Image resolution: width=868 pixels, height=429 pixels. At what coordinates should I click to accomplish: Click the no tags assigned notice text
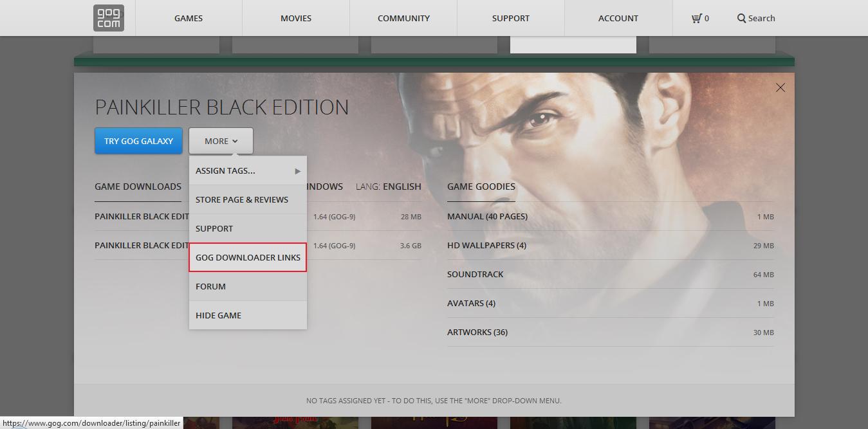[x=434, y=401]
